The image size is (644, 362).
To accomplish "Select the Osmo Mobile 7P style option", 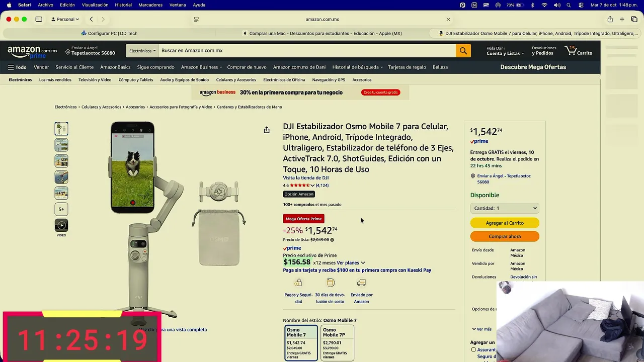I will [337, 343].
